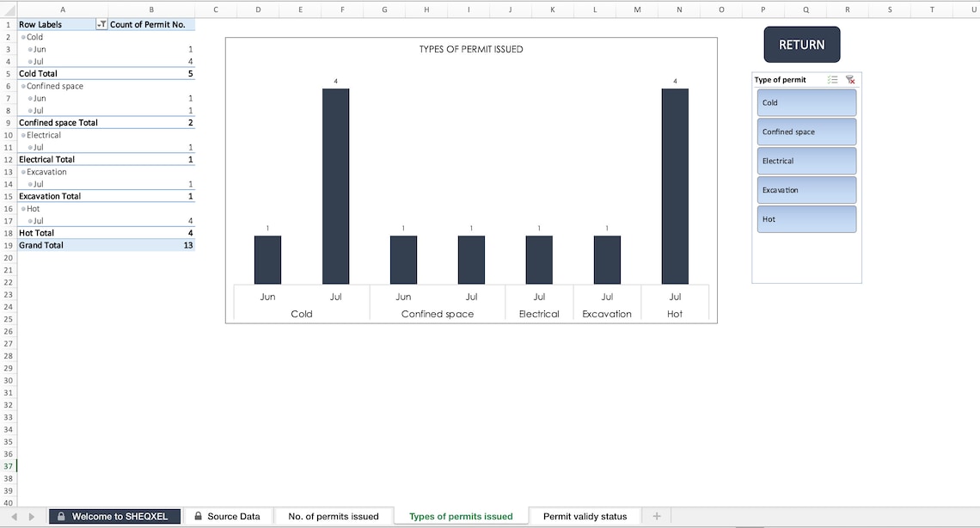The height and width of the screenshot is (528, 980).
Task: Toggle the Excavation slicer option
Action: [806, 190]
